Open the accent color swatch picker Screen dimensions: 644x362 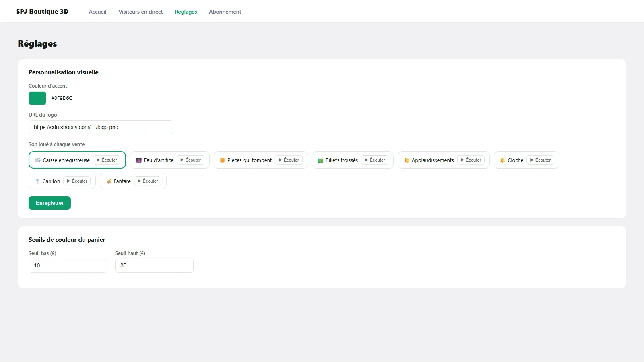coord(37,98)
